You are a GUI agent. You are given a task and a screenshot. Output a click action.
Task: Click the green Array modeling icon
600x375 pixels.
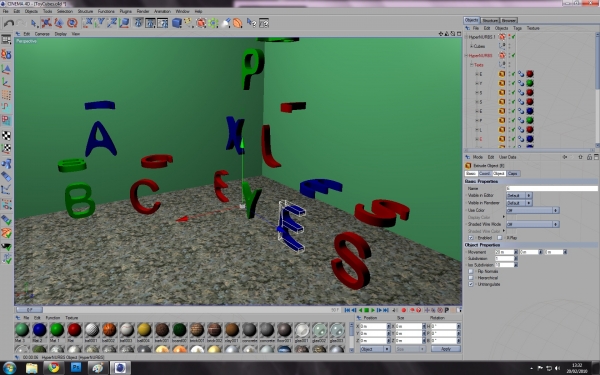tap(213, 23)
